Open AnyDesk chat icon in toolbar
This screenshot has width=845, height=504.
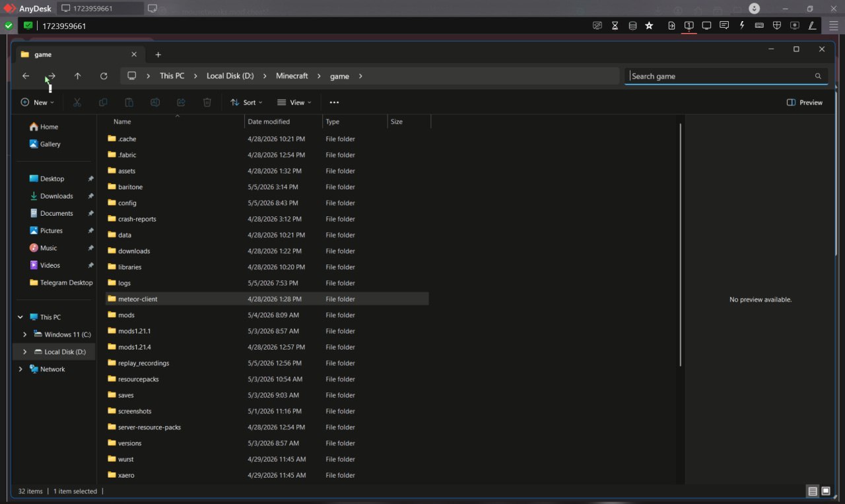tap(724, 26)
